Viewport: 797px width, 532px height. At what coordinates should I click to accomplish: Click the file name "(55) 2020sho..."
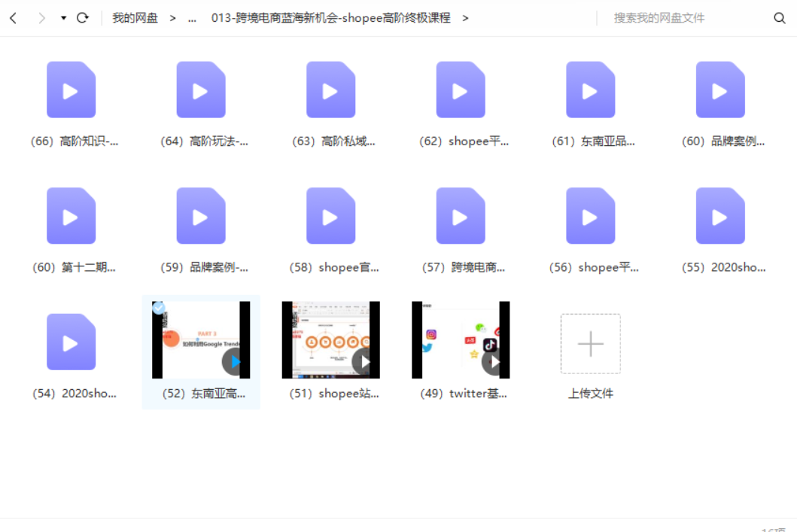pyautogui.click(x=724, y=267)
